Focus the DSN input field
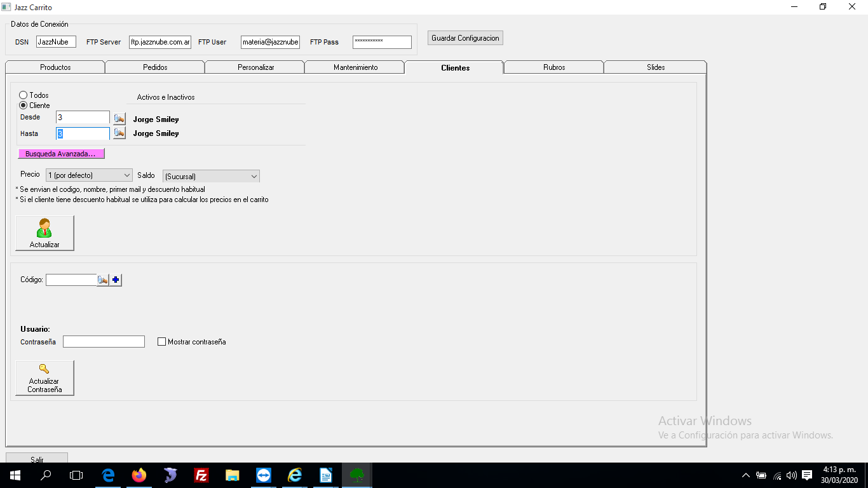The image size is (868, 488). 56,42
